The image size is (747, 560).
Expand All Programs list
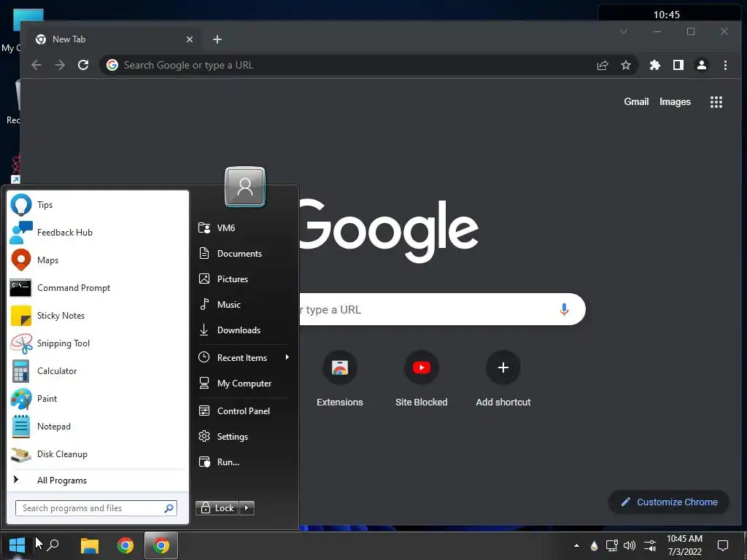(98, 480)
